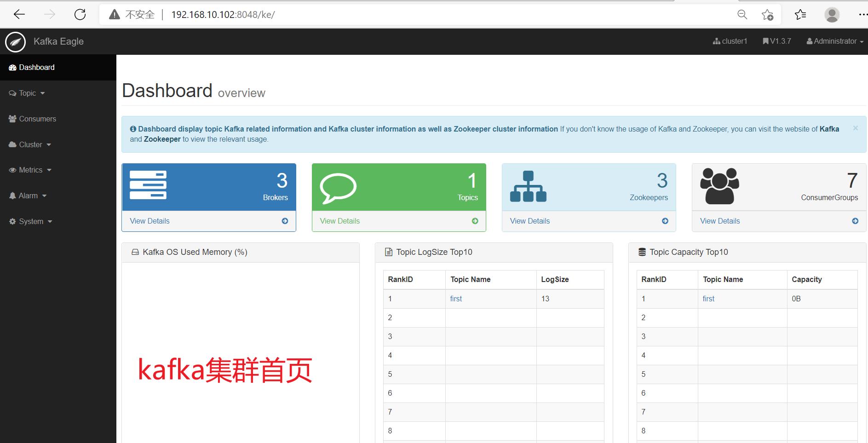The image size is (868, 443).
Task: Click the Brokers count 3
Action: pyautogui.click(x=282, y=181)
